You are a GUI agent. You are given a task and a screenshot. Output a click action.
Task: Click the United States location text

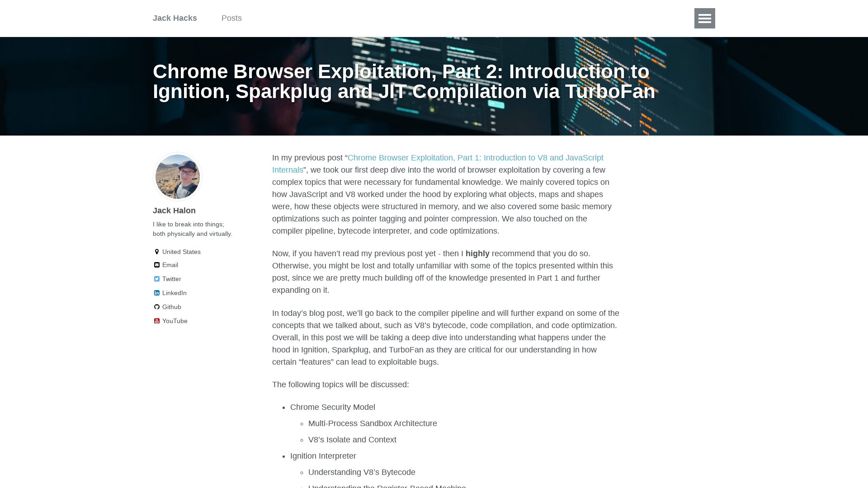coord(181,251)
